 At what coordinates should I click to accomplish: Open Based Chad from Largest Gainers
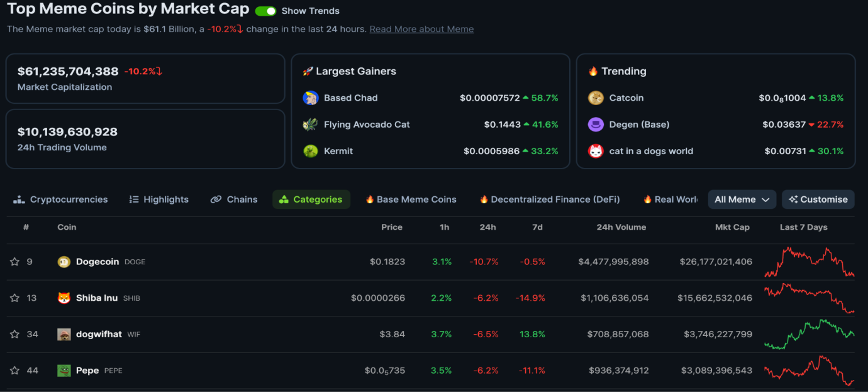[351, 98]
